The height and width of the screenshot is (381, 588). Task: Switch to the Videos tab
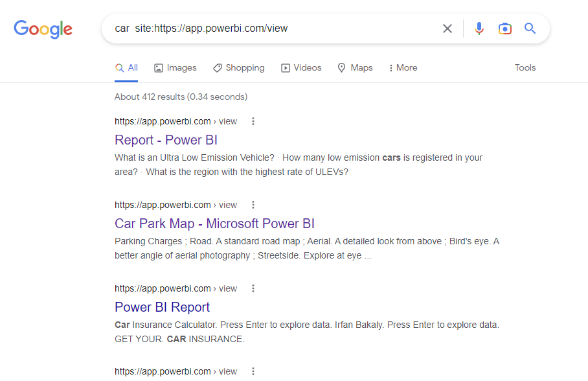(x=301, y=68)
